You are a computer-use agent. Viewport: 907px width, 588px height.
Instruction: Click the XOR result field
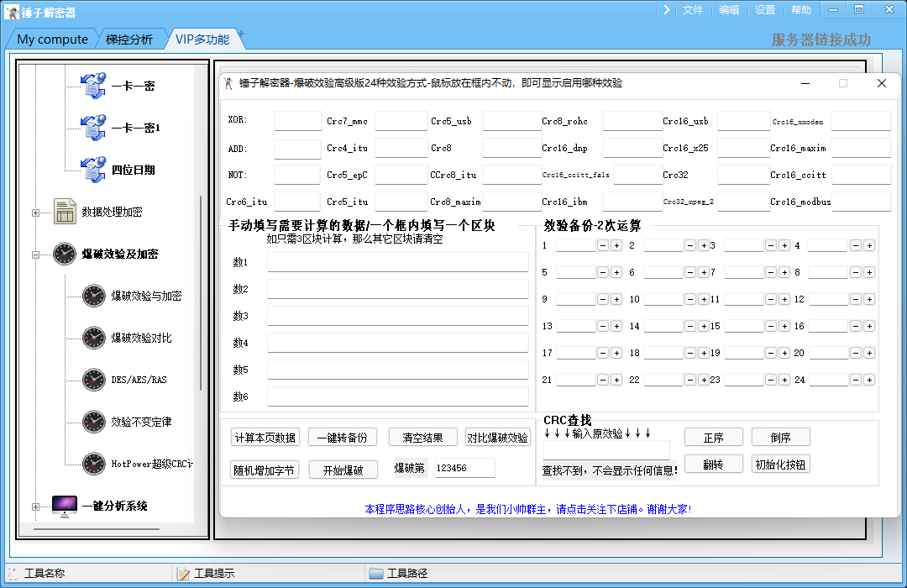[x=297, y=120]
